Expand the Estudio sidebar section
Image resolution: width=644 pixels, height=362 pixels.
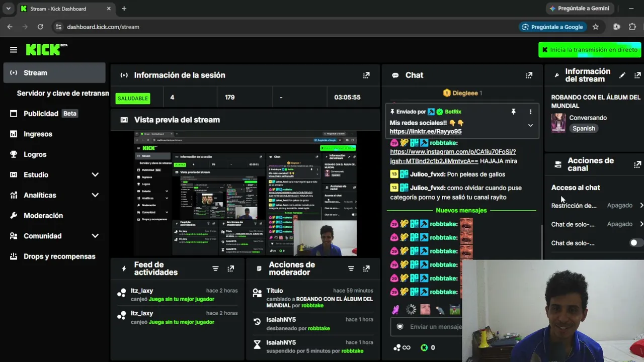pyautogui.click(x=95, y=175)
